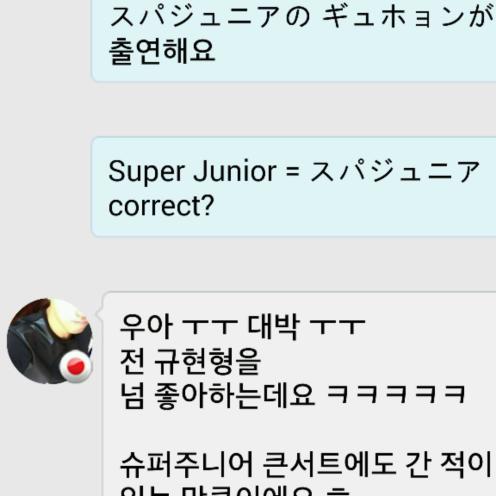Viewport: 496px width, 496px height.
Task: Click the word 'correct?' in sent message
Action: 161,206
